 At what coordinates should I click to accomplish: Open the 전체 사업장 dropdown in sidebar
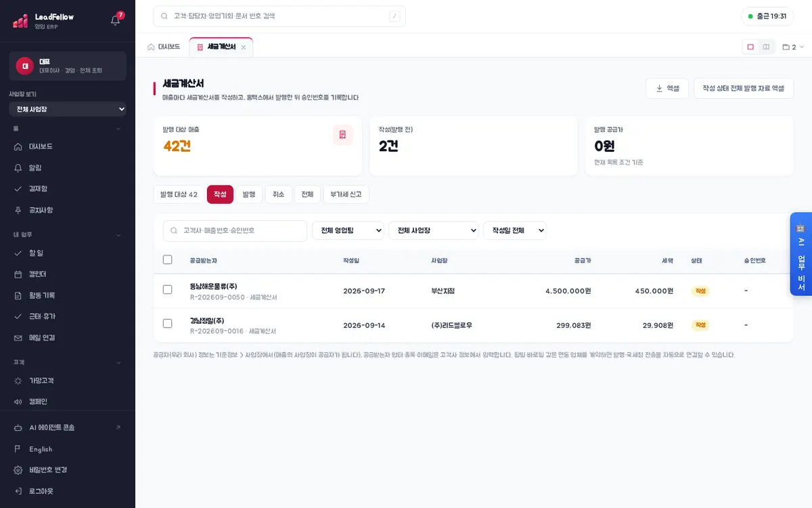coord(68,109)
